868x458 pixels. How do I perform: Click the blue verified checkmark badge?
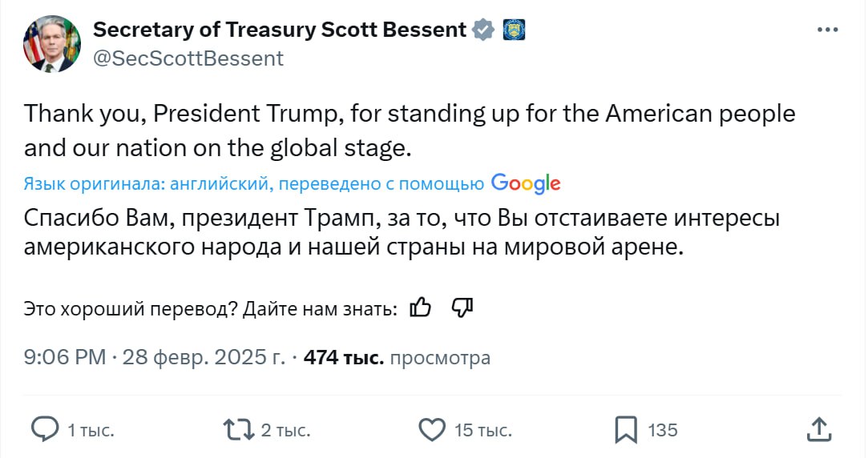click(482, 30)
